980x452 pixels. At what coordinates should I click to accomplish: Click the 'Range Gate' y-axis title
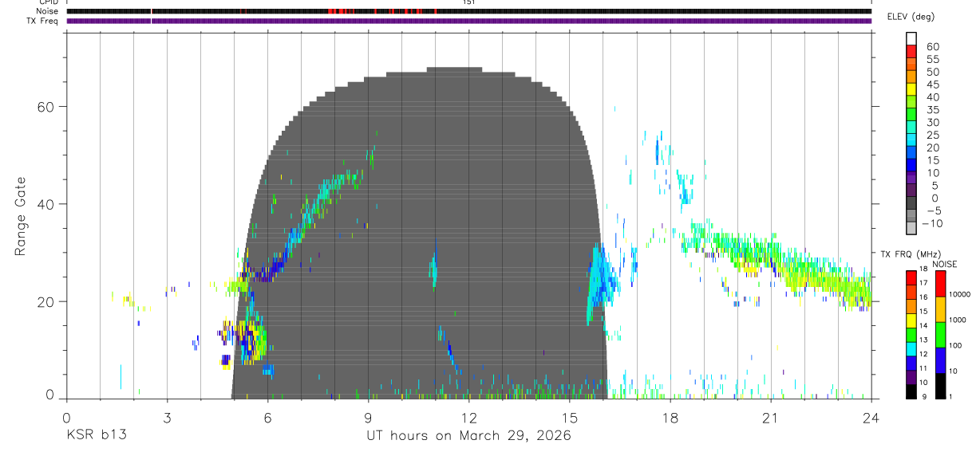click(21, 217)
